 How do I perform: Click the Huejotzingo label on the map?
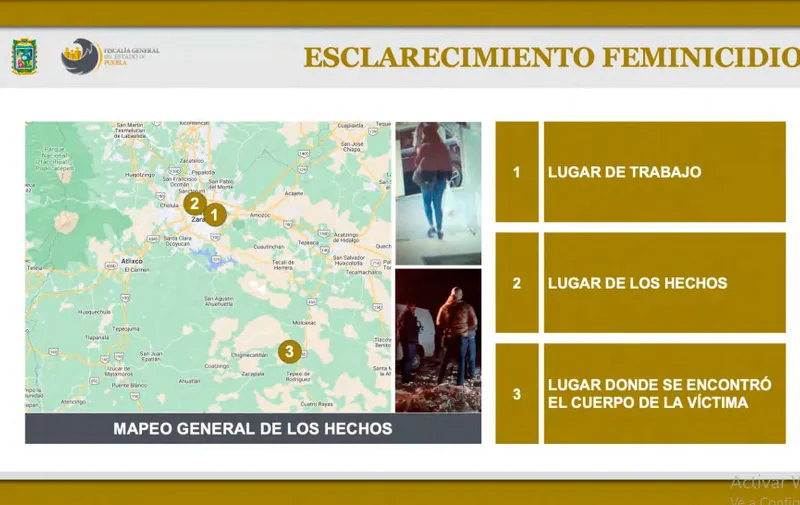(140, 175)
